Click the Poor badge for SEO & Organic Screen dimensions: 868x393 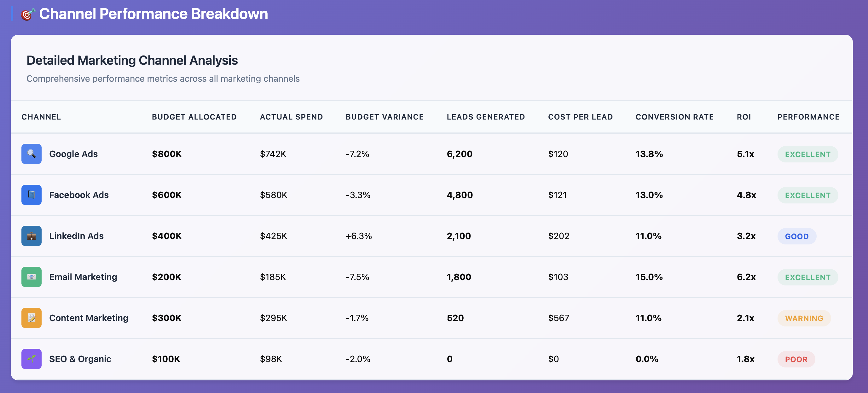(x=796, y=359)
